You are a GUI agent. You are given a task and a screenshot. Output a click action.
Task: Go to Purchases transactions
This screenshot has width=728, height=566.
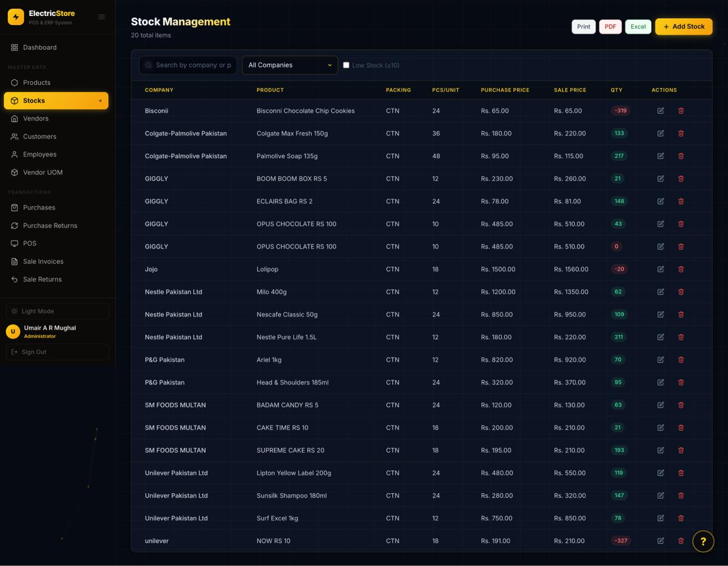(56, 208)
